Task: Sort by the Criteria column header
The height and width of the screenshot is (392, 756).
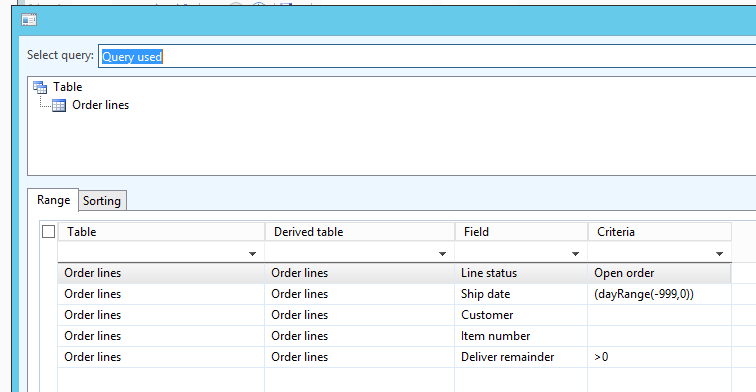Action: [660, 232]
